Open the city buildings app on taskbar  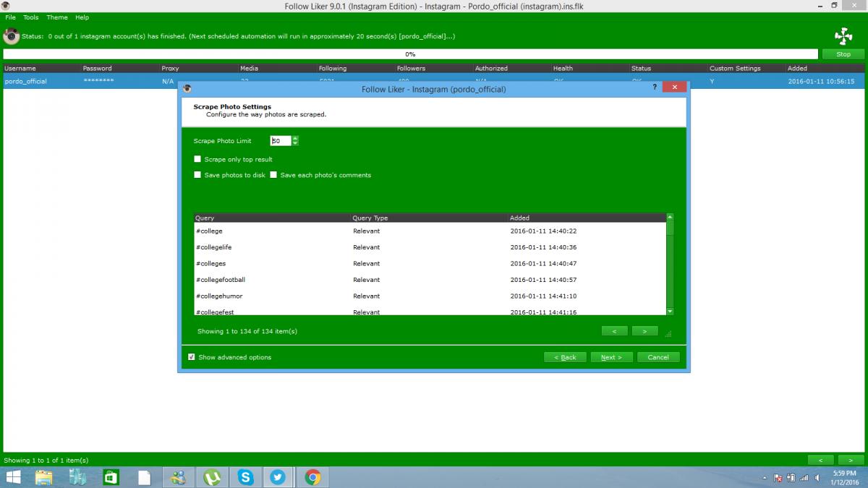[x=77, y=477]
